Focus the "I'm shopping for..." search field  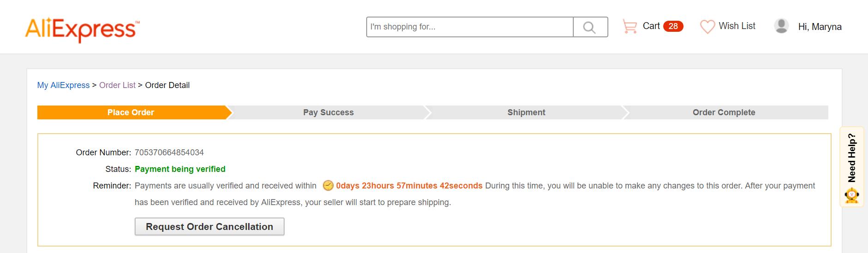tap(470, 27)
